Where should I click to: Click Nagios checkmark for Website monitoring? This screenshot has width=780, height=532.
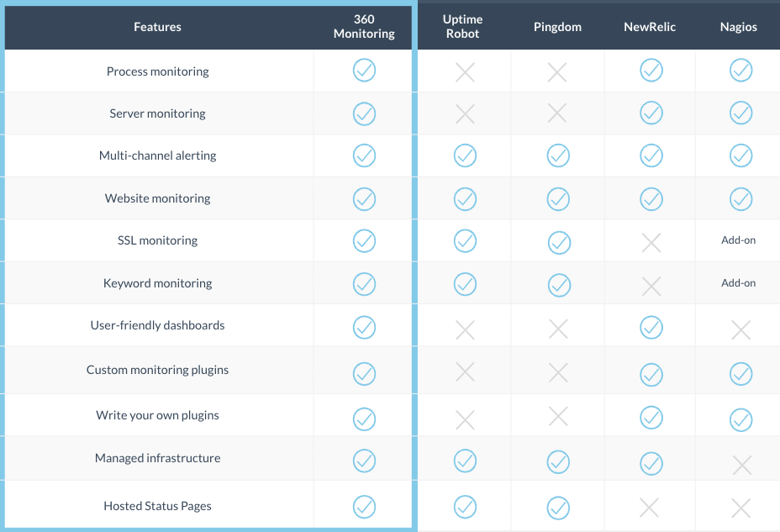(x=741, y=199)
